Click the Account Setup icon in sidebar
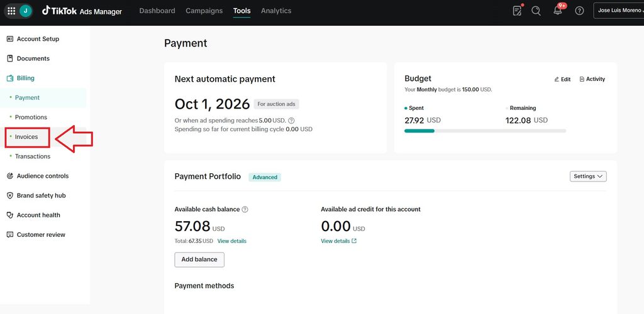The width and height of the screenshot is (644, 314). click(x=10, y=39)
